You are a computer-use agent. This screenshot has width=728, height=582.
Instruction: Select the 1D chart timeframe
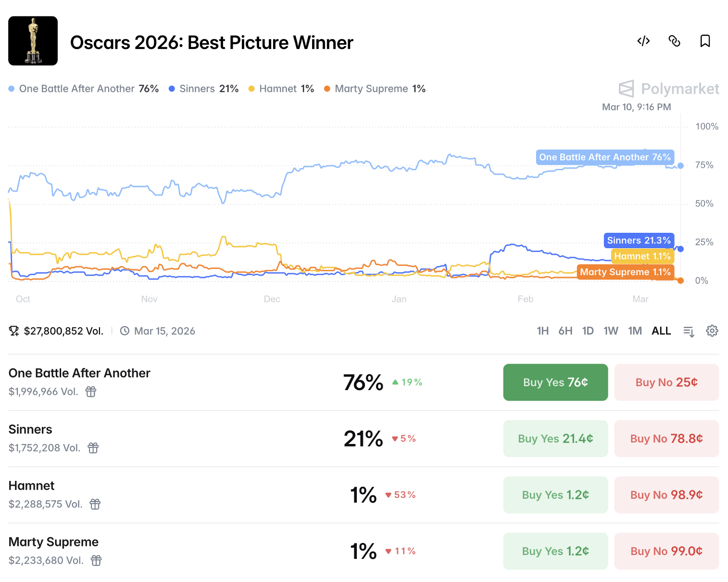coord(588,331)
